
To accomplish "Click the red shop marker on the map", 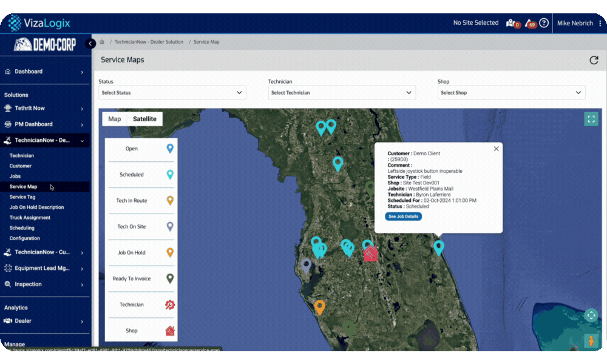I will click(370, 254).
